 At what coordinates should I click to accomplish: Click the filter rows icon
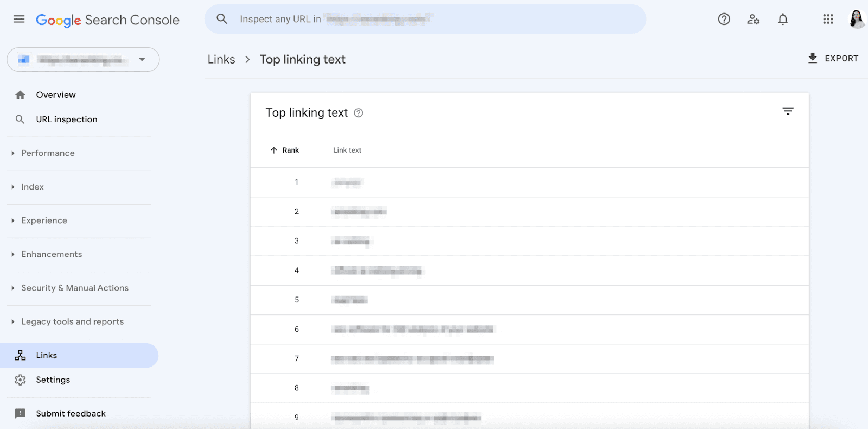coord(788,111)
